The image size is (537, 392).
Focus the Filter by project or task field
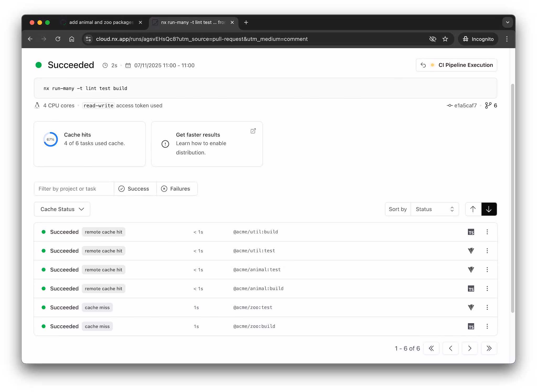[x=74, y=189]
